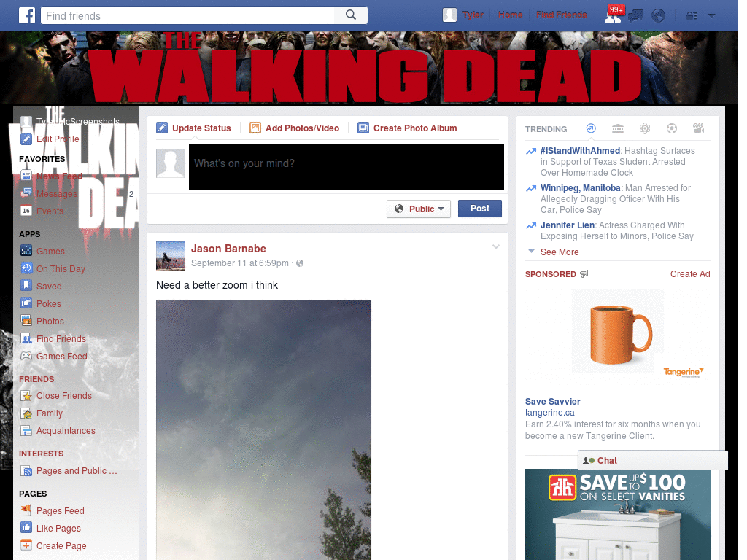Select entertainment trending category icon

(x=698, y=128)
